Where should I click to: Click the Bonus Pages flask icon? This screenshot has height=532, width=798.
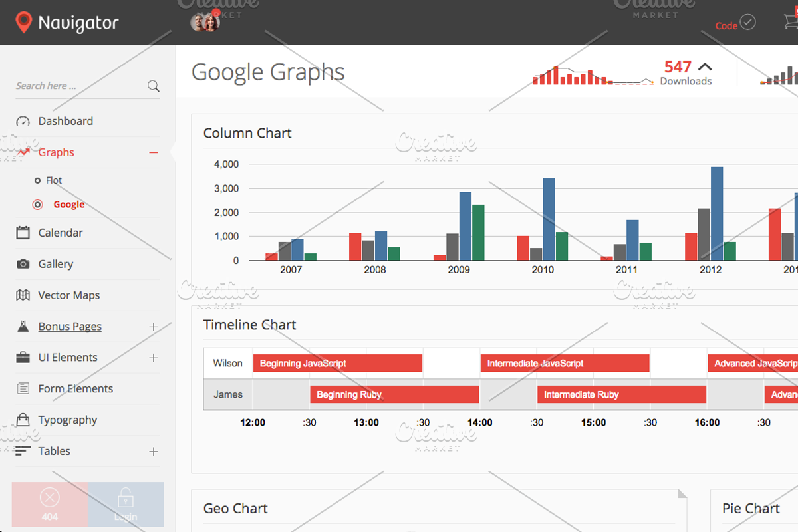23,327
